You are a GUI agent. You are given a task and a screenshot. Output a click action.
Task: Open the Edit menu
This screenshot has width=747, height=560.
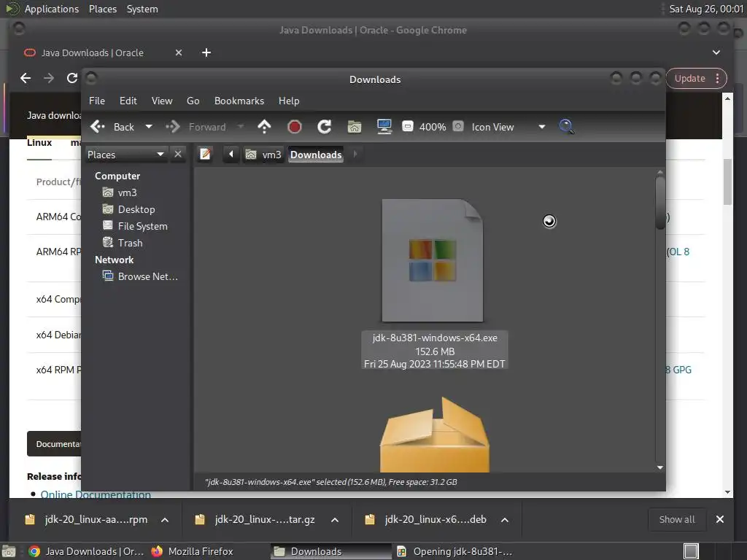coord(128,101)
